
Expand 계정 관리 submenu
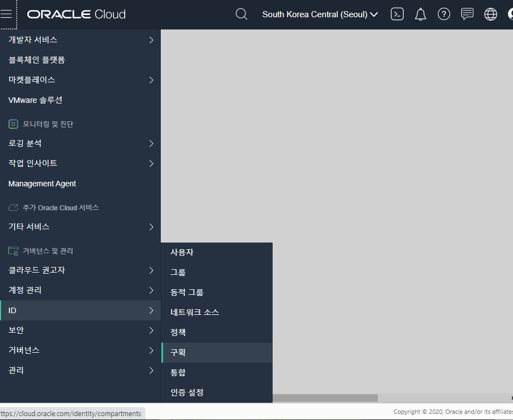[x=80, y=290]
